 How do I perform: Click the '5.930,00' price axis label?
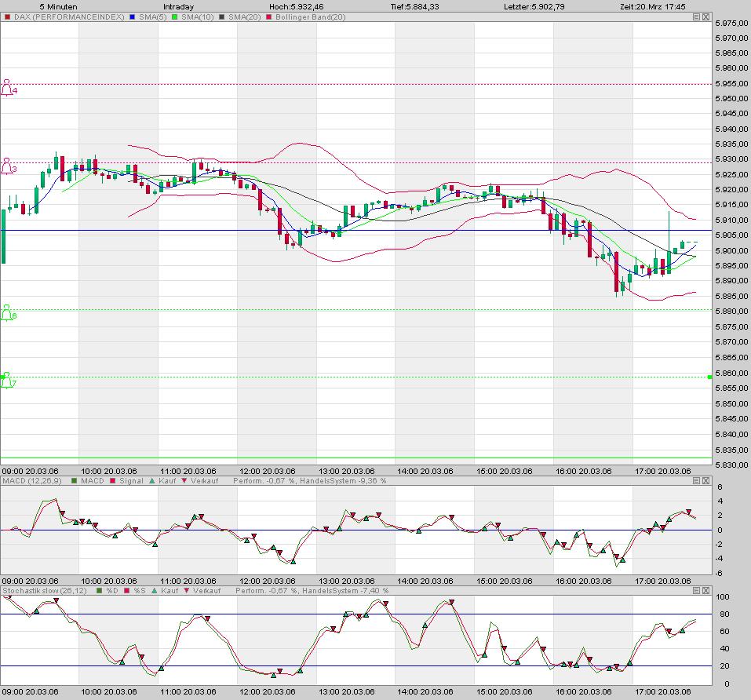point(731,159)
